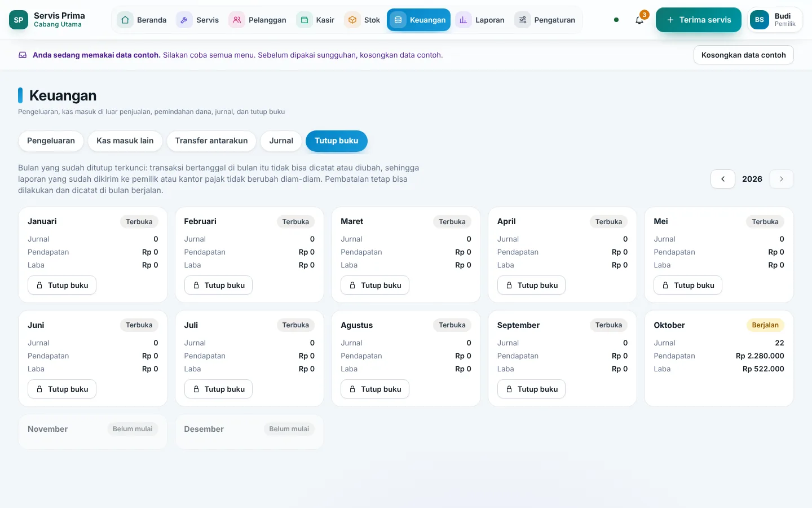Click the November card title
The width and height of the screenshot is (812, 508).
tap(47, 429)
